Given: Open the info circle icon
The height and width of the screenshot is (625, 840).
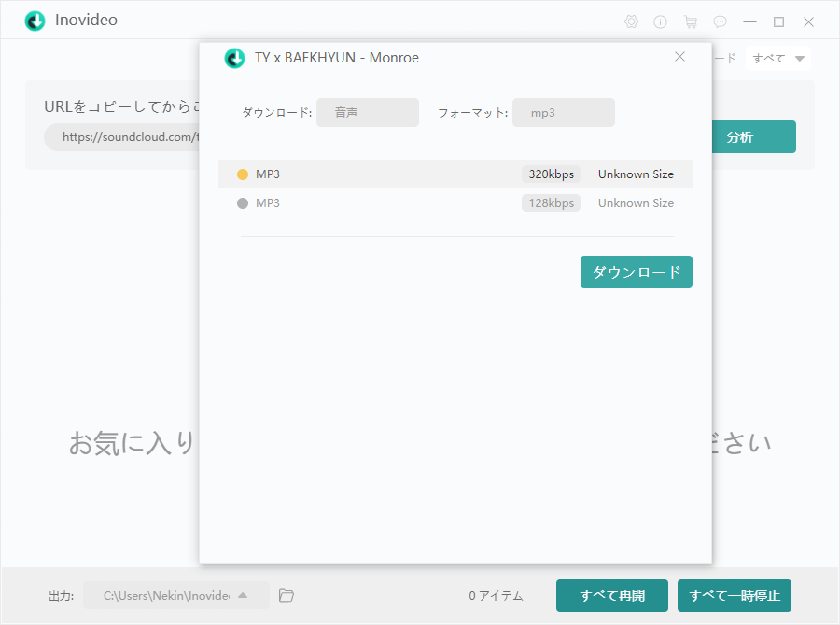Looking at the screenshot, I should pos(660,22).
